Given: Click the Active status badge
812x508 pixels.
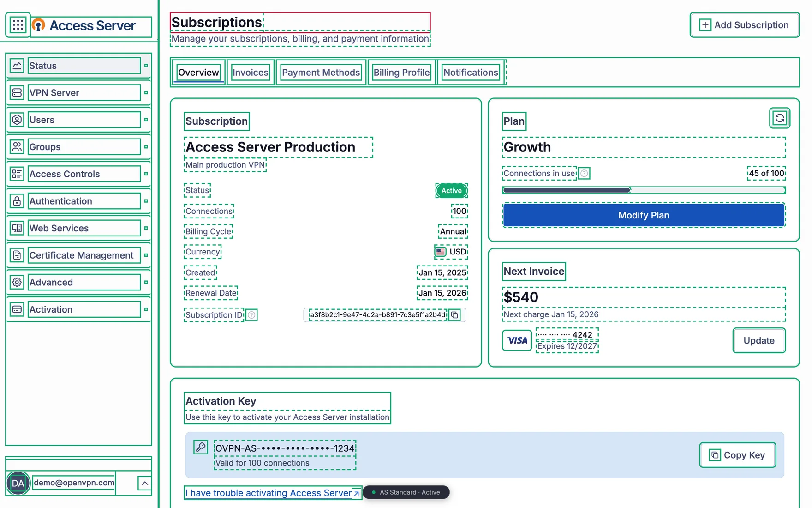Looking at the screenshot, I should click(451, 191).
